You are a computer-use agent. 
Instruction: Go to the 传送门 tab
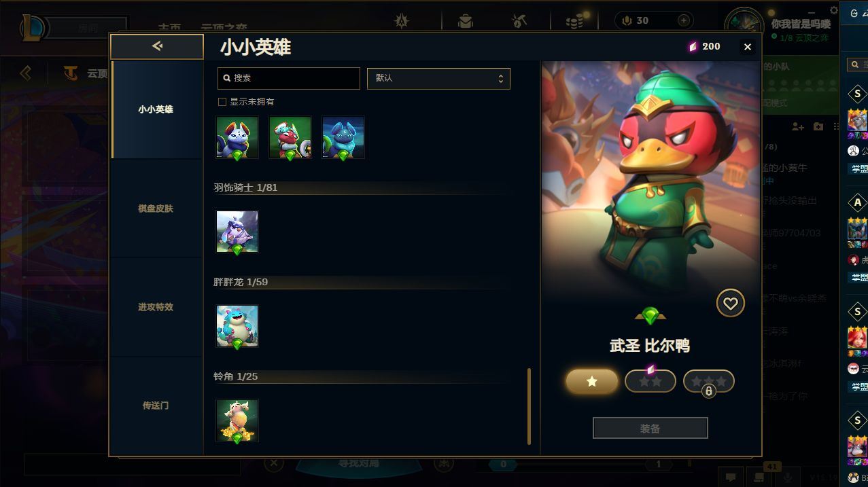(156, 405)
